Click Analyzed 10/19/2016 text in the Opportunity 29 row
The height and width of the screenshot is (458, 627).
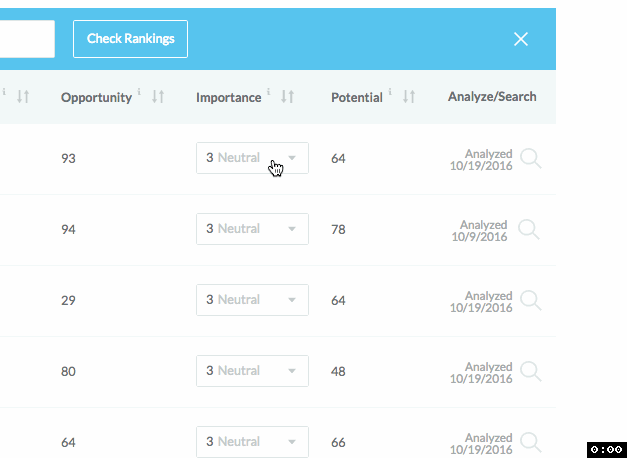coord(481,302)
